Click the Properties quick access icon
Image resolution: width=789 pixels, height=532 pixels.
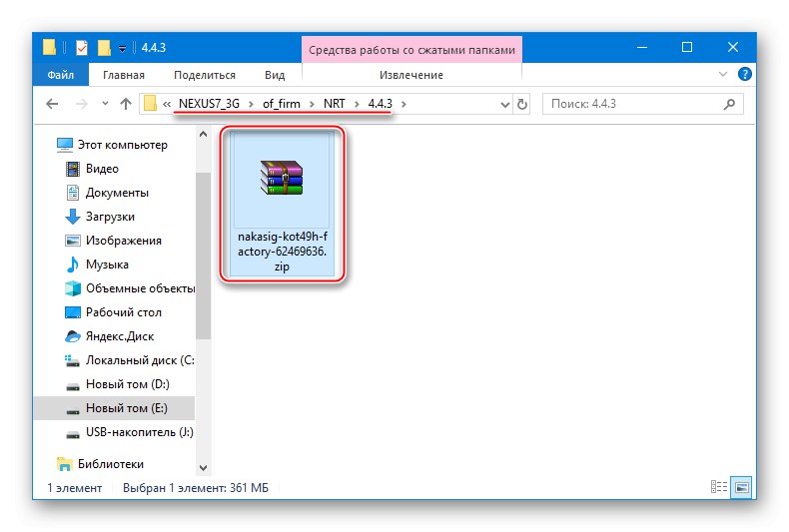(82, 48)
